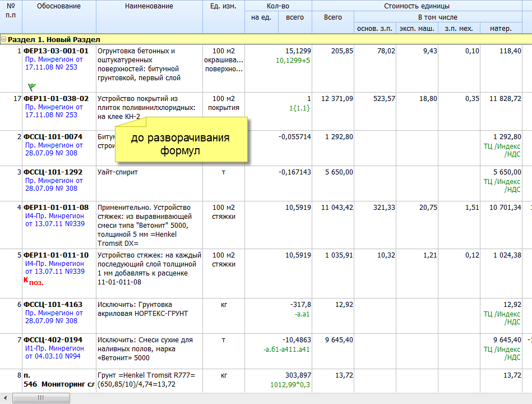Click the machine cost value 20,75
Viewport: 532px width, 404px height.
pos(428,208)
